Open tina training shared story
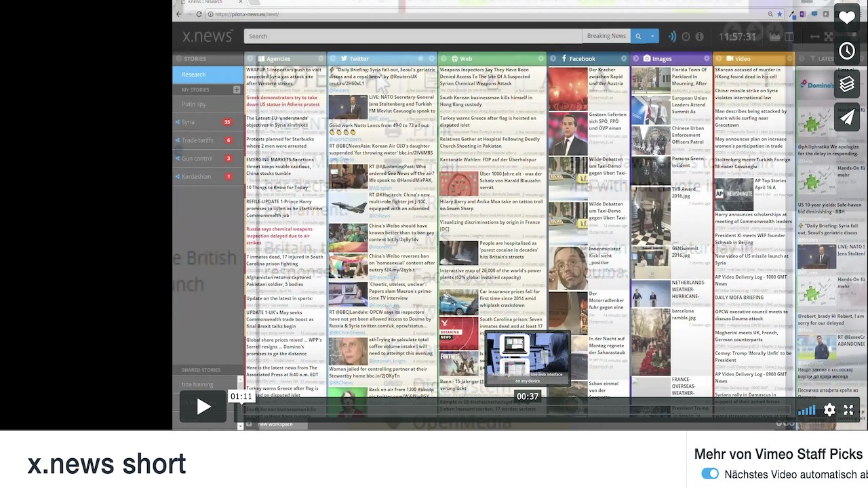This screenshot has width=868, height=488. coord(204,384)
